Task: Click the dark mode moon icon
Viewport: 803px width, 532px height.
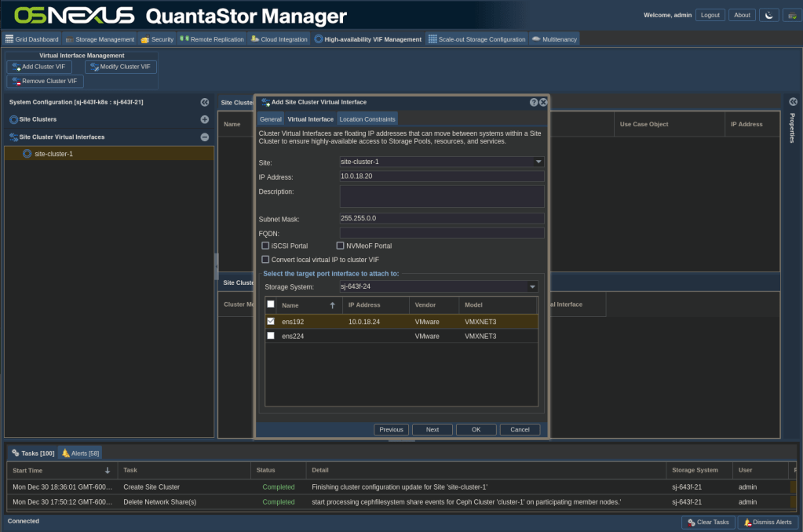Action: pyautogui.click(x=769, y=15)
